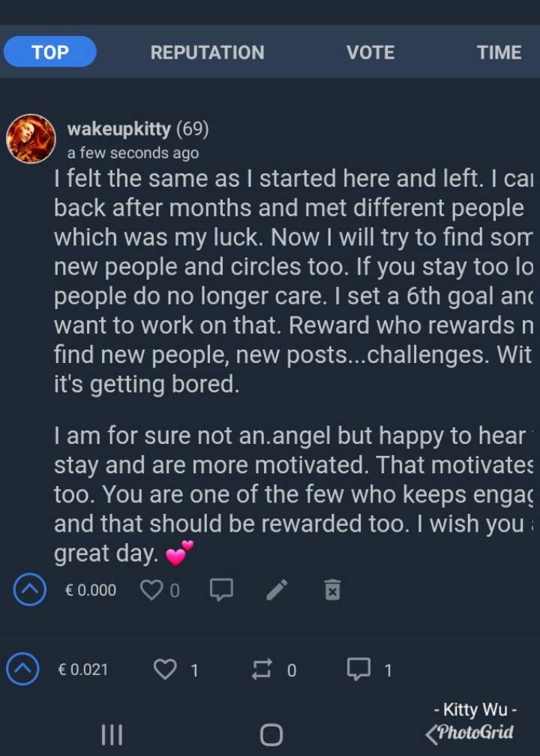Screen dimensions: 540x756
Task: Sort comments by REPUTATION
Action: (207, 52)
